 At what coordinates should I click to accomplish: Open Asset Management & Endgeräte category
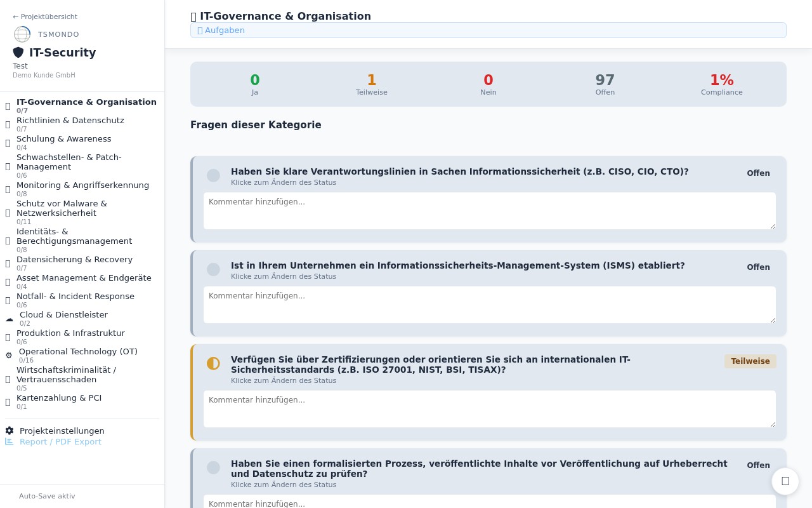coord(82,282)
